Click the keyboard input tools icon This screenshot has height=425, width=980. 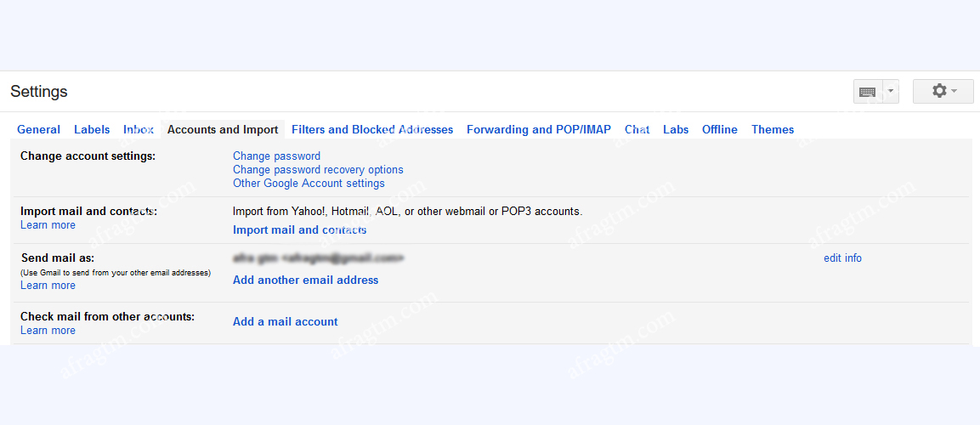point(868,92)
